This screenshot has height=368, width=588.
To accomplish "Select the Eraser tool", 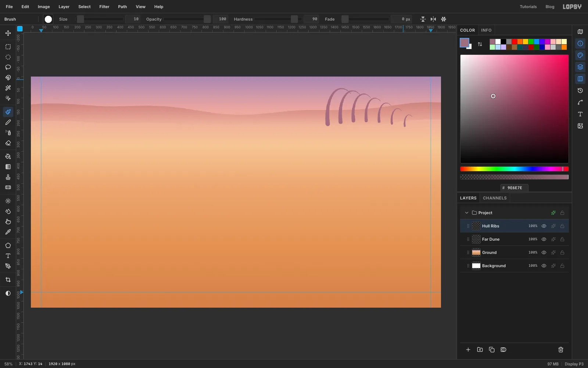I will [8, 143].
